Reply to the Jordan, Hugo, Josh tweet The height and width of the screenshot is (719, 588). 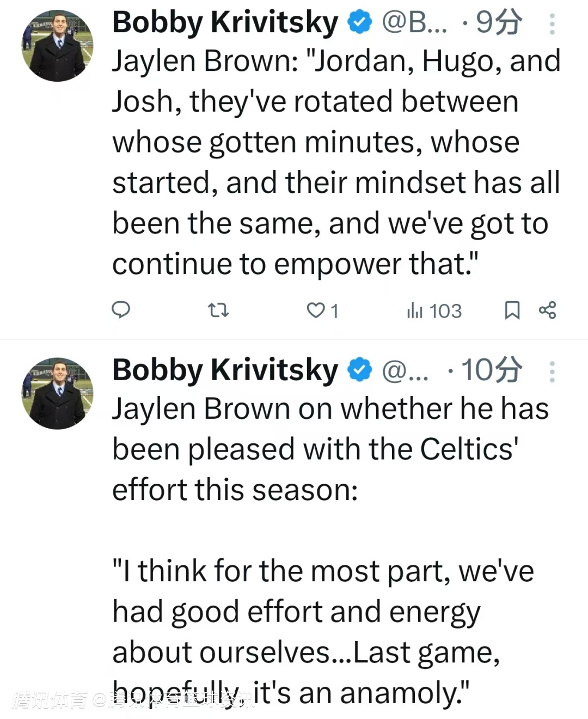121,310
